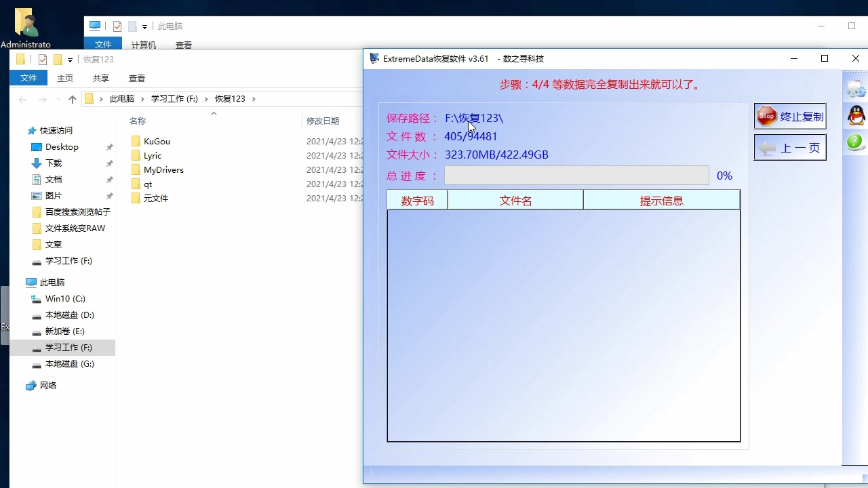Expand chevron after 恢复123 in breadcrumb
868x488 pixels.
click(254, 99)
